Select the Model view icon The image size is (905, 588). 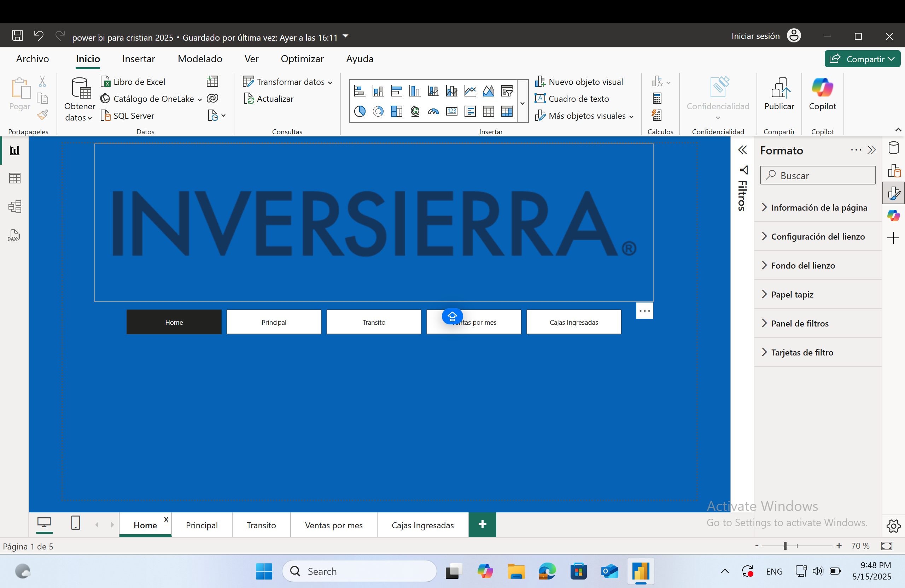tap(14, 206)
